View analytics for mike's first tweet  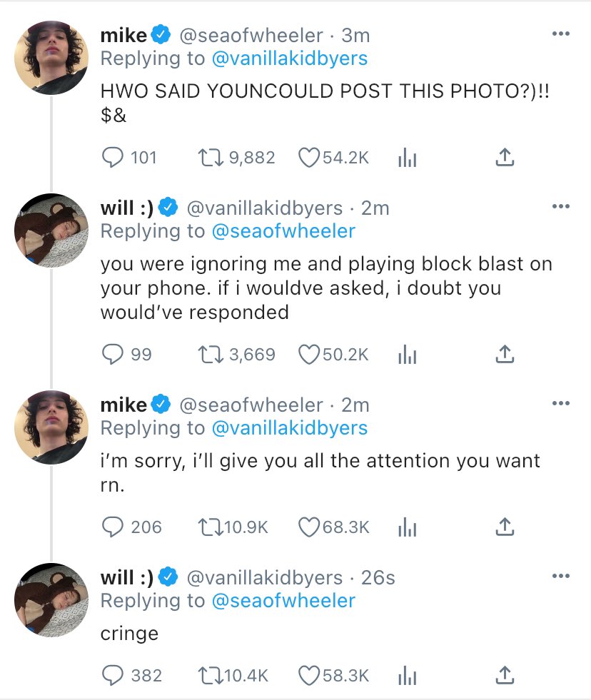(406, 158)
